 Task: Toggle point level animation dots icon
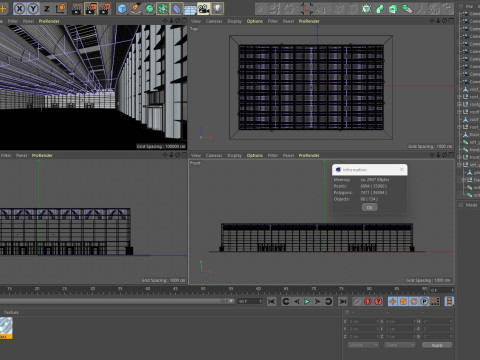coord(435,302)
